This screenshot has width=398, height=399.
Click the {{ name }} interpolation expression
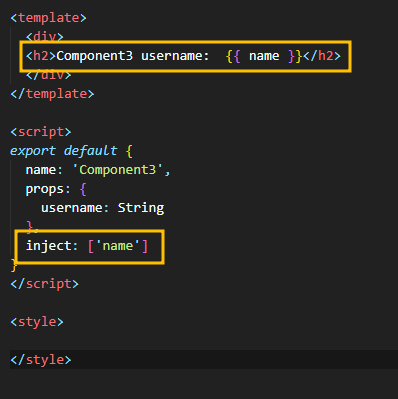click(264, 56)
